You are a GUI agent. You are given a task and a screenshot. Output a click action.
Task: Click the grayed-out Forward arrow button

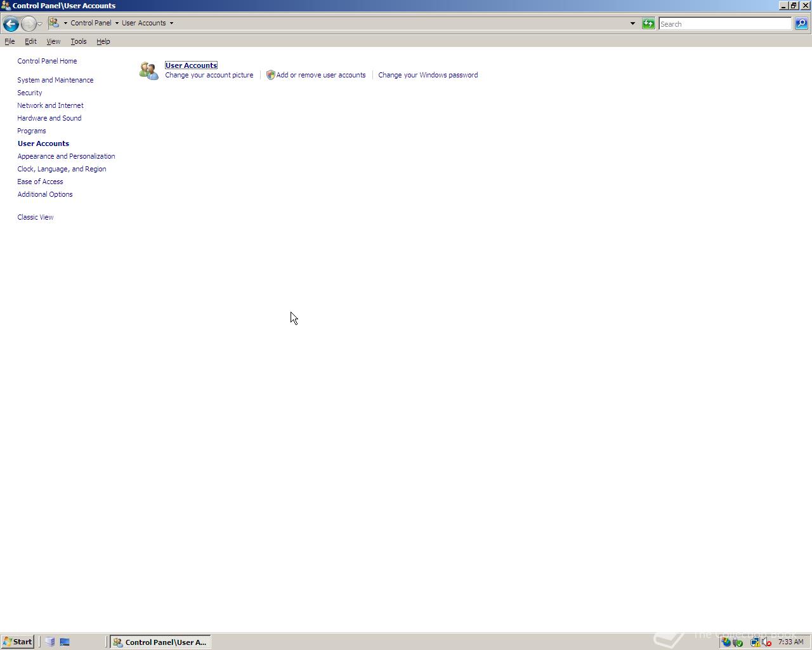point(29,24)
